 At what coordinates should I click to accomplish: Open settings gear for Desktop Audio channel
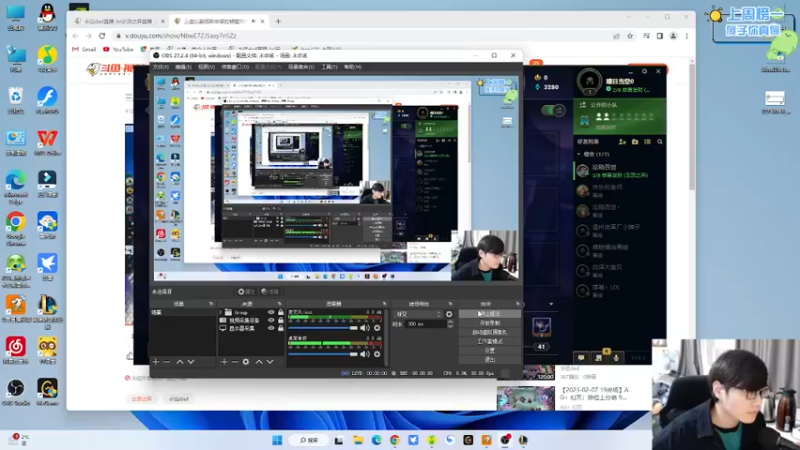coord(377,354)
